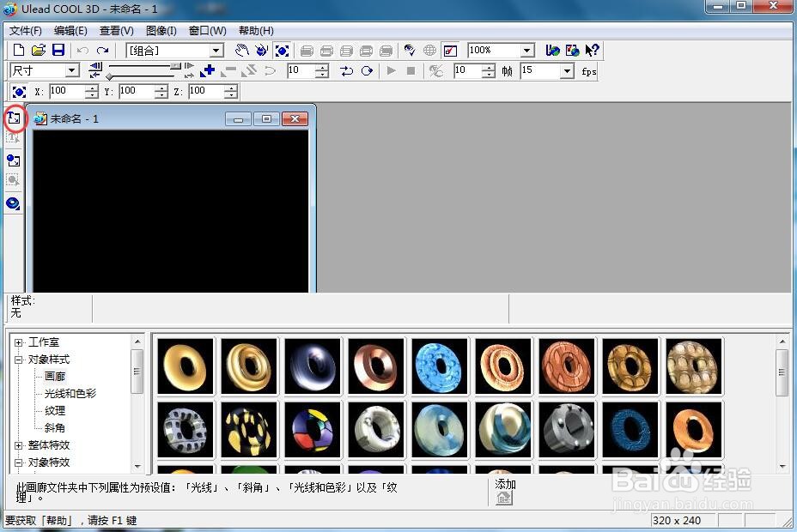Click the second web link globe icon
The image size is (797, 532).
pyautogui.click(x=572, y=51)
